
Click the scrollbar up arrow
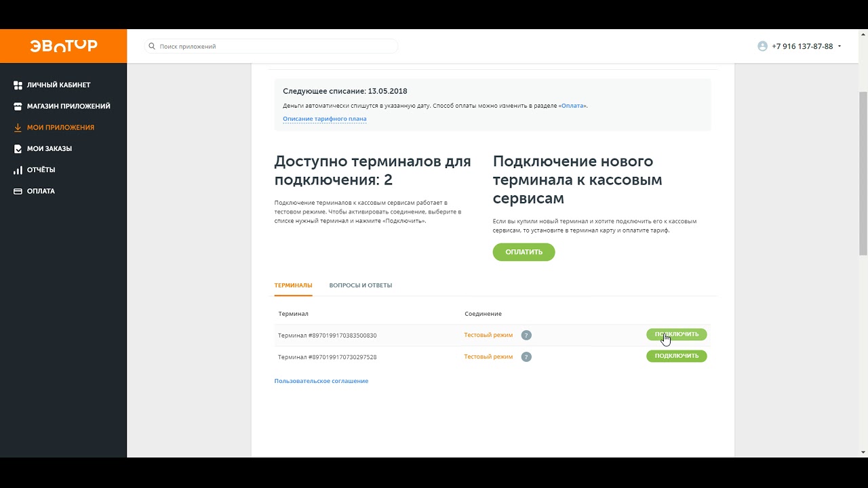coord(863,35)
